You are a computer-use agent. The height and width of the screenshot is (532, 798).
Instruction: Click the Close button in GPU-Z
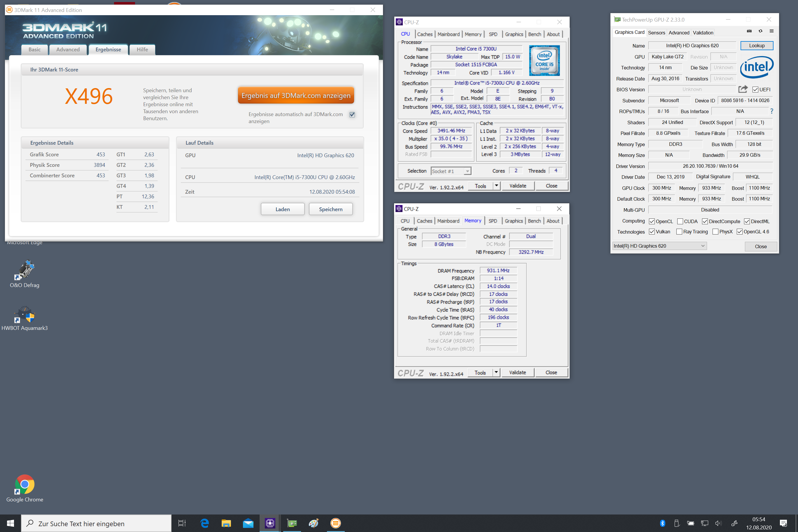tap(761, 246)
